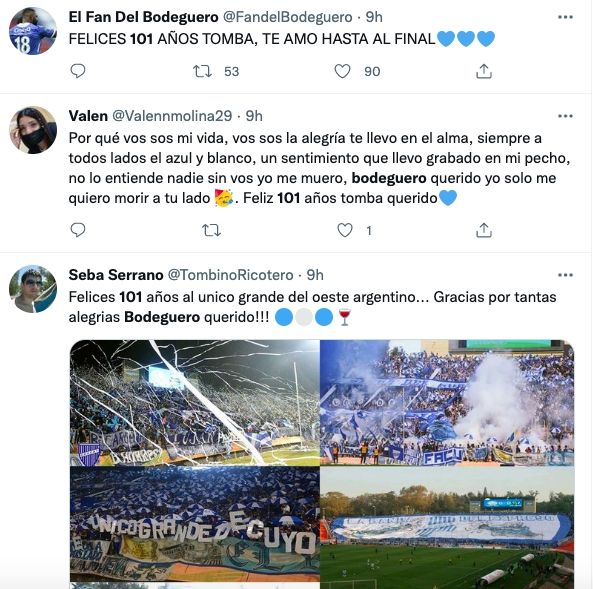593x589 pixels.
Task: Reply to Valen's tweet
Action: tap(78, 230)
